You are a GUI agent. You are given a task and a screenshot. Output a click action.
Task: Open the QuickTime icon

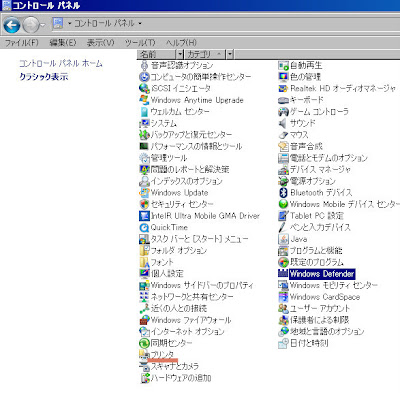click(144, 227)
